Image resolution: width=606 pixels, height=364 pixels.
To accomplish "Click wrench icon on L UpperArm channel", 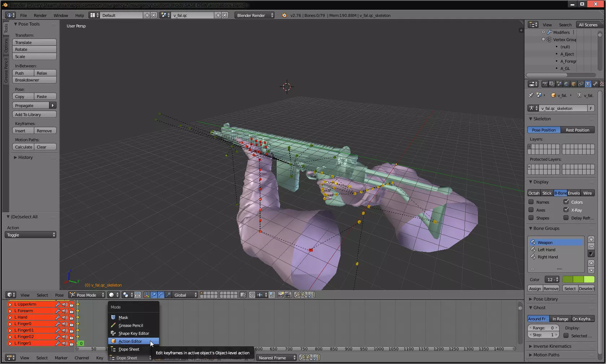I will pyautogui.click(x=57, y=305).
